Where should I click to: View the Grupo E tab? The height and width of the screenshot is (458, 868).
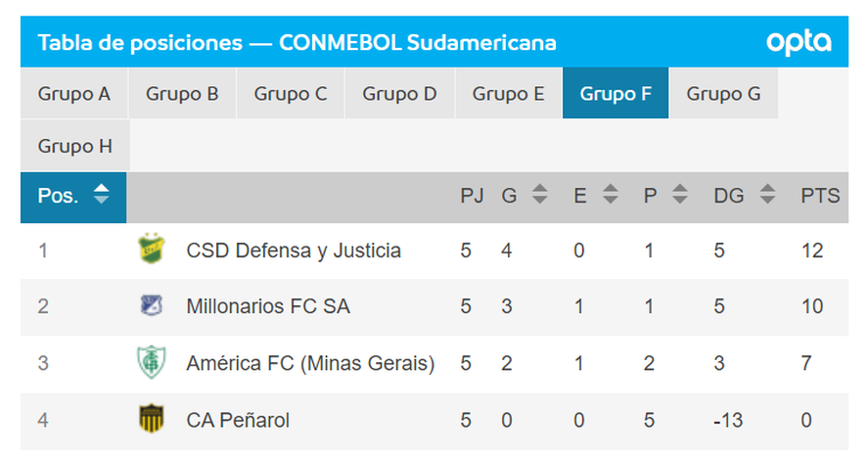[x=508, y=94]
